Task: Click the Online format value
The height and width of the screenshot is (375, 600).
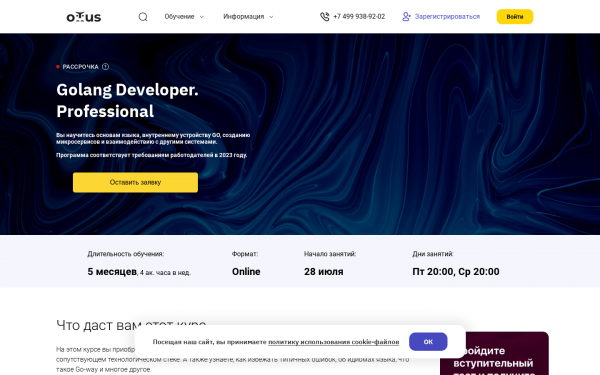Action: (x=246, y=272)
